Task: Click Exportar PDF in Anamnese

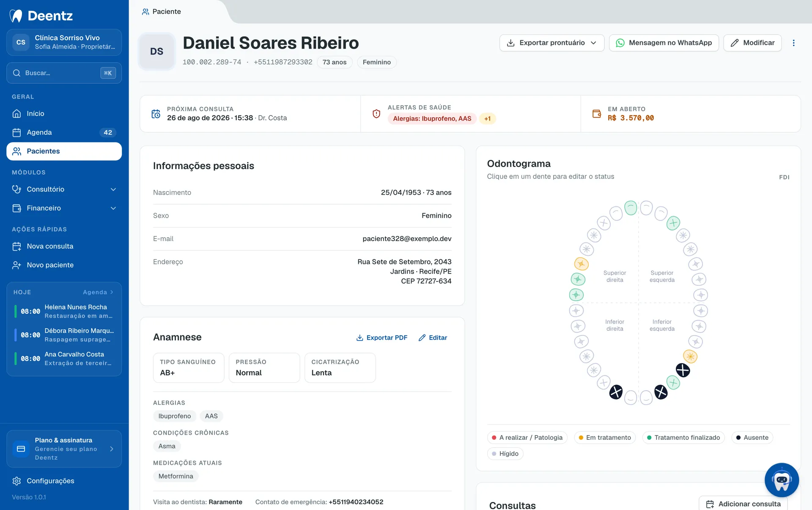Action: (382, 337)
